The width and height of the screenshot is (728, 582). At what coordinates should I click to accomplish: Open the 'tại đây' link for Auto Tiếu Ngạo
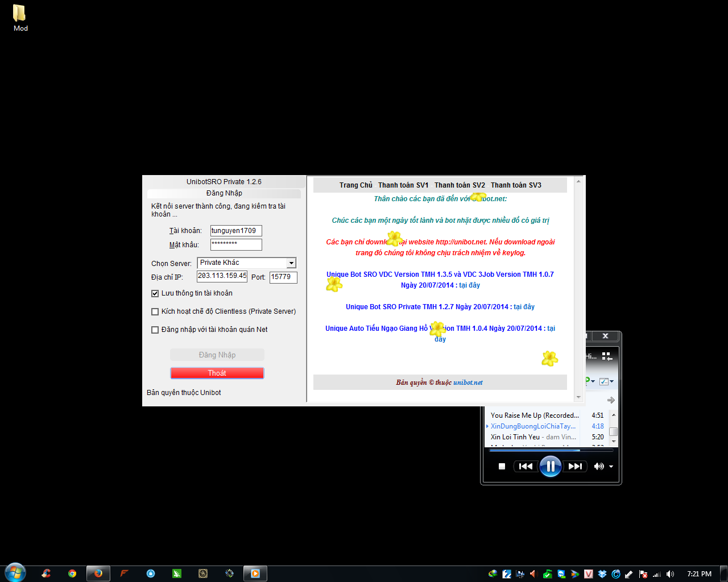(551, 329)
